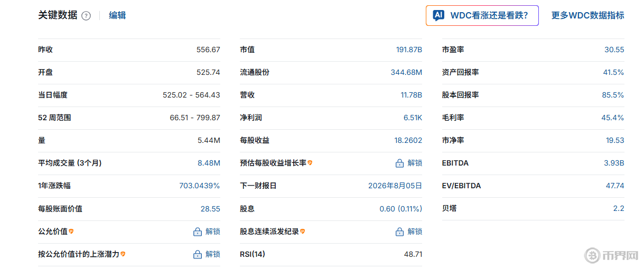Click the pro badge next to 股息连续派发纪录
The width and height of the screenshot is (644, 270).
tap(303, 231)
